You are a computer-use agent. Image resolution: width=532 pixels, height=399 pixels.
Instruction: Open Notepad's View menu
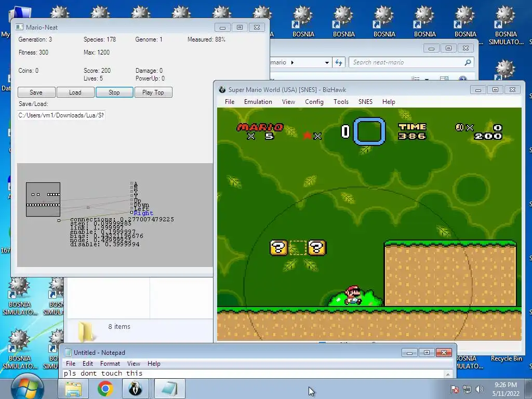point(134,363)
